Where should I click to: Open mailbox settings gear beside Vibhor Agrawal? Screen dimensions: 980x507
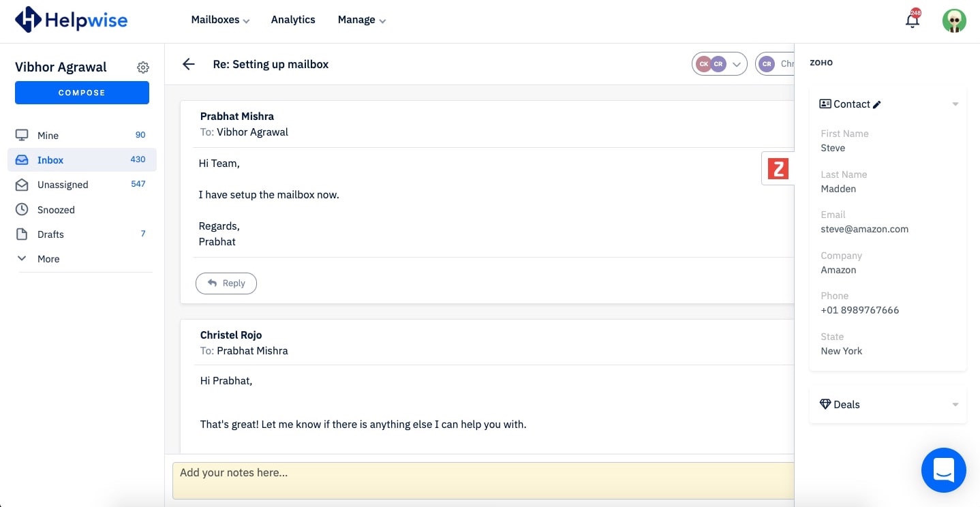143,67
